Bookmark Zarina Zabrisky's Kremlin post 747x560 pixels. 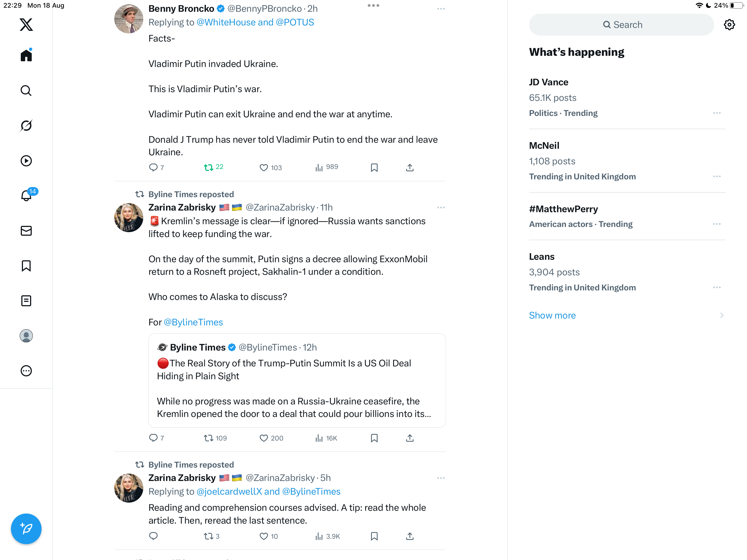374,438
